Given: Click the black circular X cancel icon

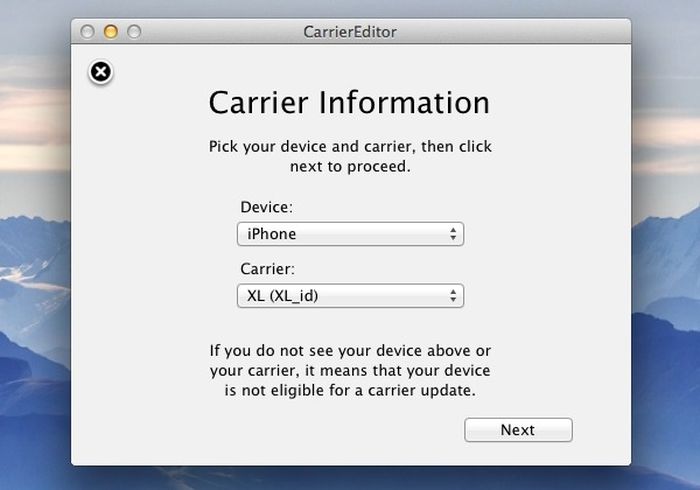Looking at the screenshot, I should 100,72.
